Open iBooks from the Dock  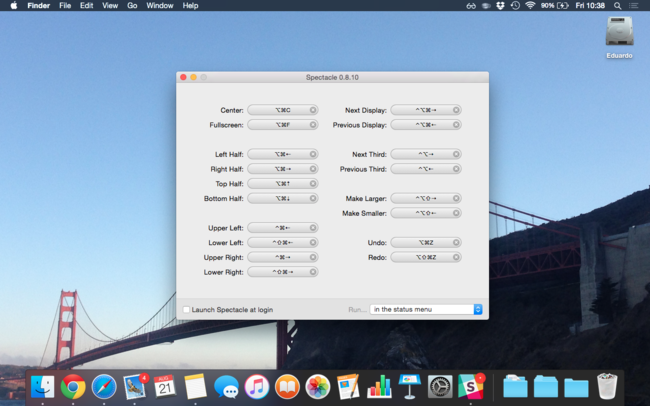point(287,387)
